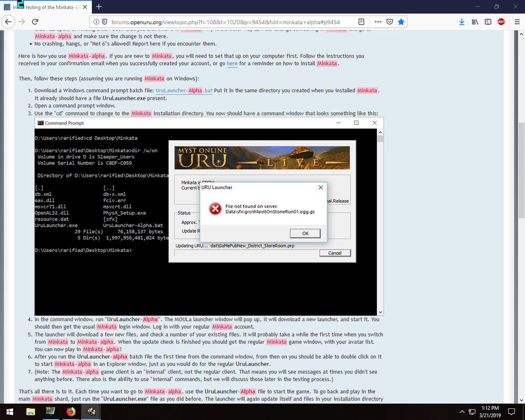
Task: Click the monitor app taskbar icon
Action: (50, 412)
